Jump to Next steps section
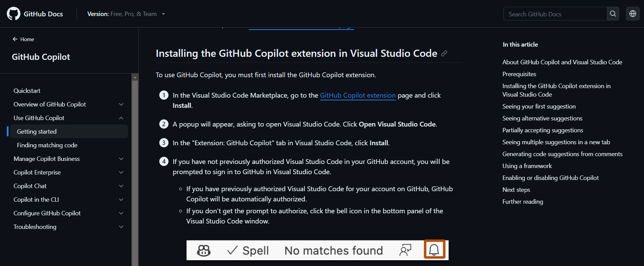 [x=516, y=190]
